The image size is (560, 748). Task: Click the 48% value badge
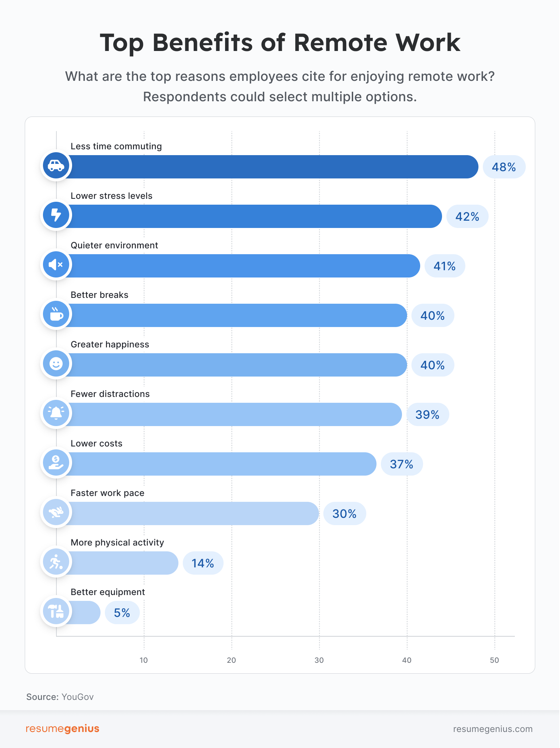pyautogui.click(x=504, y=167)
